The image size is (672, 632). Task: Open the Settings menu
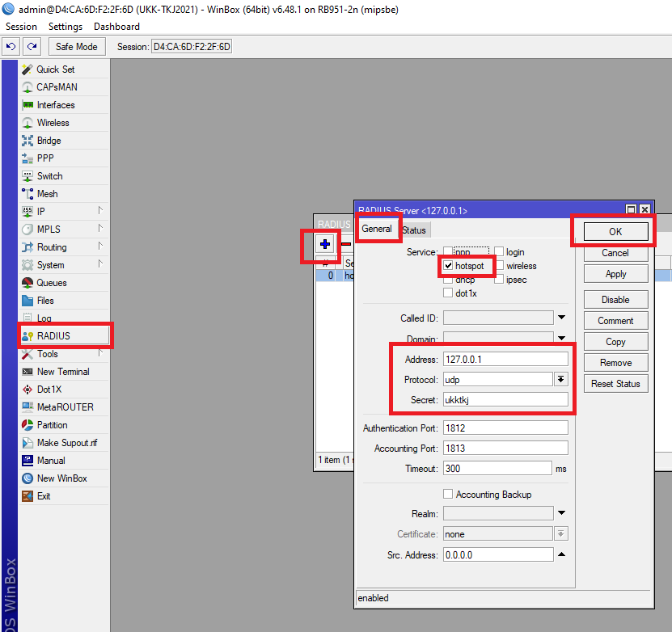click(x=66, y=27)
